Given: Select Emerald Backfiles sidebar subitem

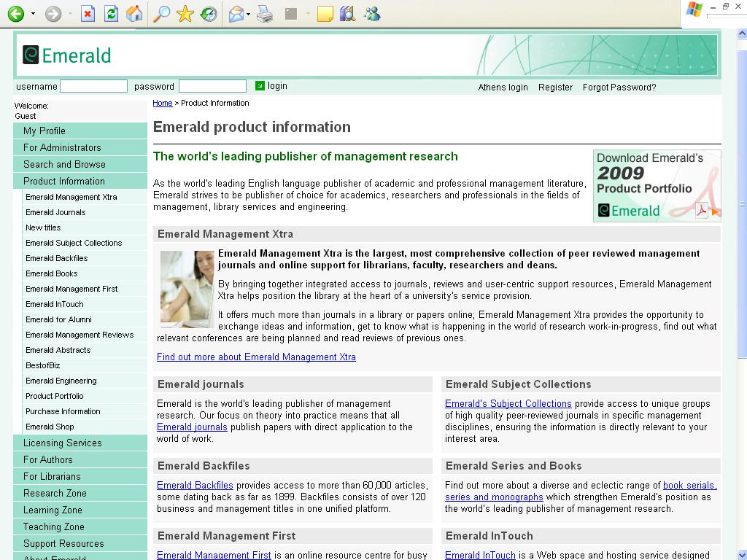Looking at the screenshot, I should tap(85, 258).
